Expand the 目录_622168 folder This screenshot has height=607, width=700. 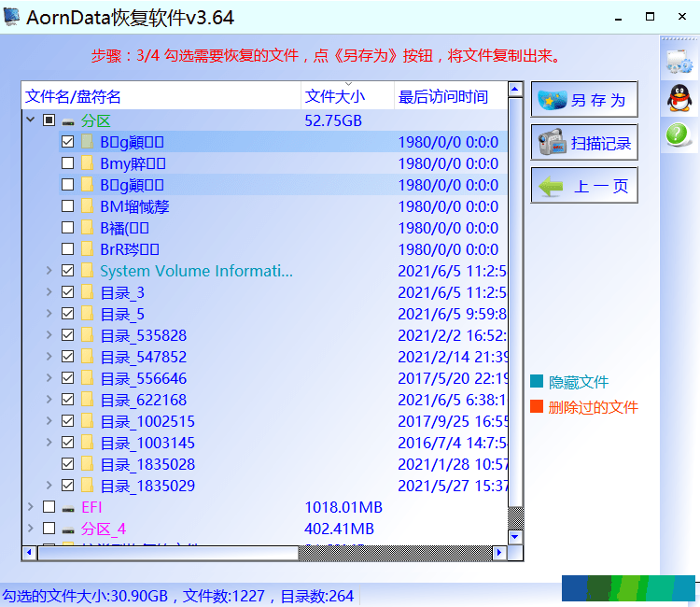point(49,399)
